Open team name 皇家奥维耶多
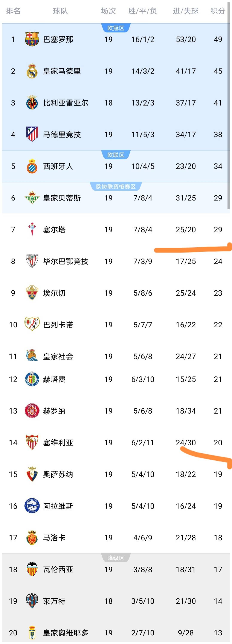Screen dimensions: 232x644 pos(66,632)
